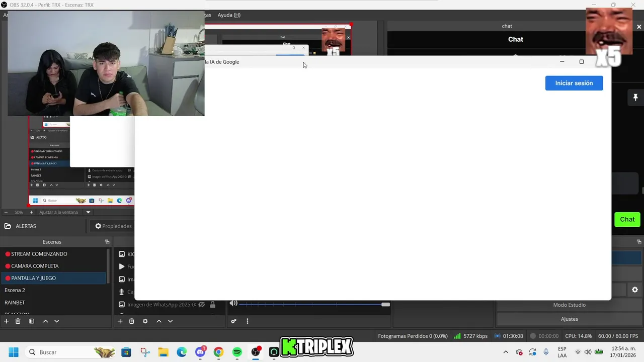Click the Iniciar sesión button
This screenshot has width=644, height=362.
(x=574, y=83)
